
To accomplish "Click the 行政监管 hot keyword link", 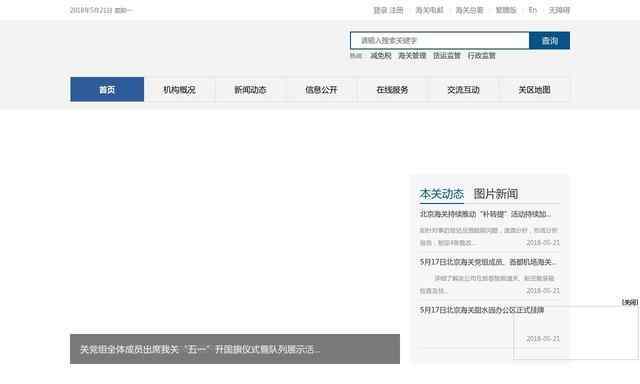I will [x=482, y=55].
